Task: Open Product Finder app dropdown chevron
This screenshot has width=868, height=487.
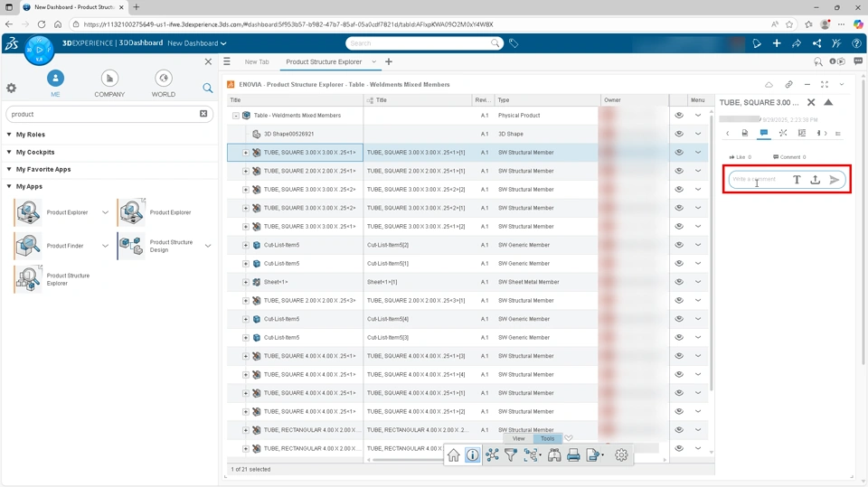Action: (105, 246)
